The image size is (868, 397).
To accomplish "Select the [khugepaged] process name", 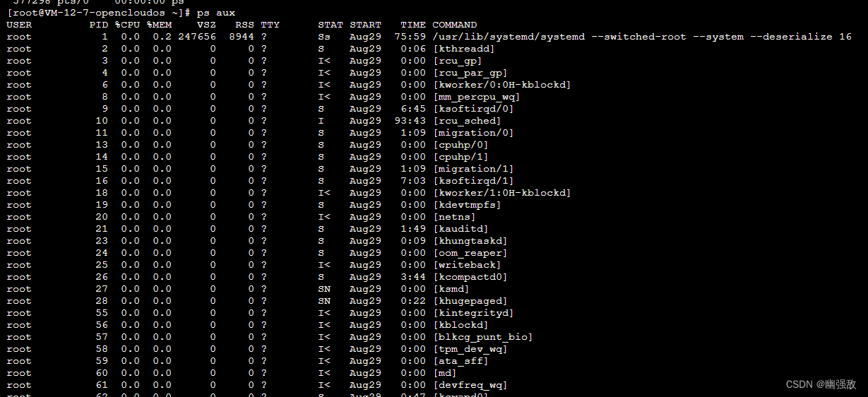I will [x=470, y=301].
